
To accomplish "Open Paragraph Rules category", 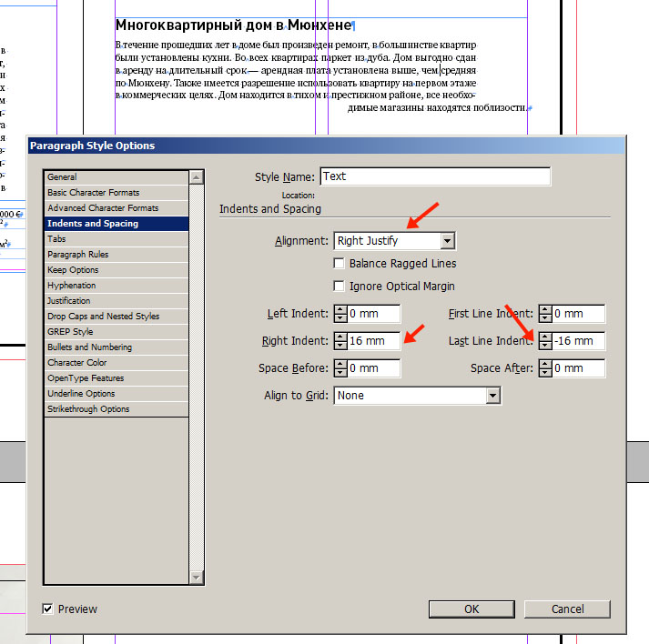I will [x=117, y=255].
